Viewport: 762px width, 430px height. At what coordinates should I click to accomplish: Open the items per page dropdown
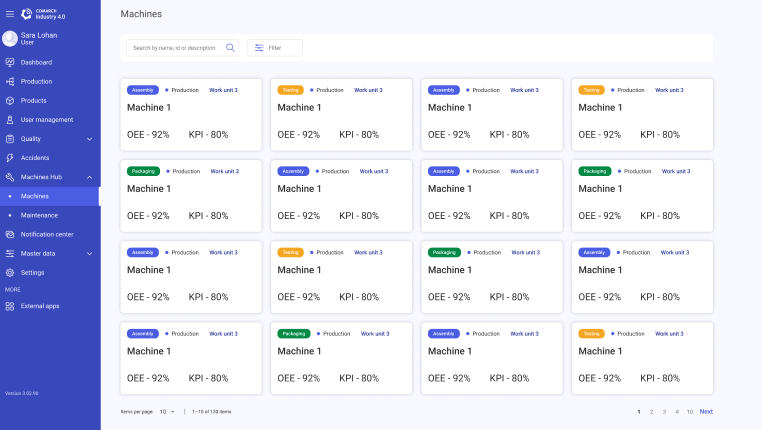[167, 412]
